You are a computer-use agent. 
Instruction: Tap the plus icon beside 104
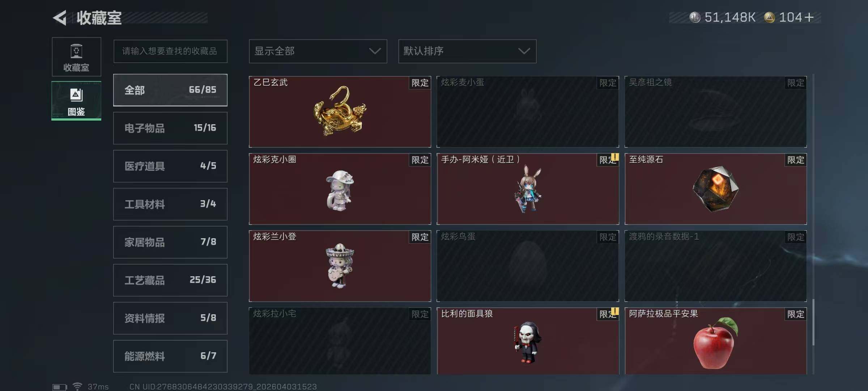(809, 17)
